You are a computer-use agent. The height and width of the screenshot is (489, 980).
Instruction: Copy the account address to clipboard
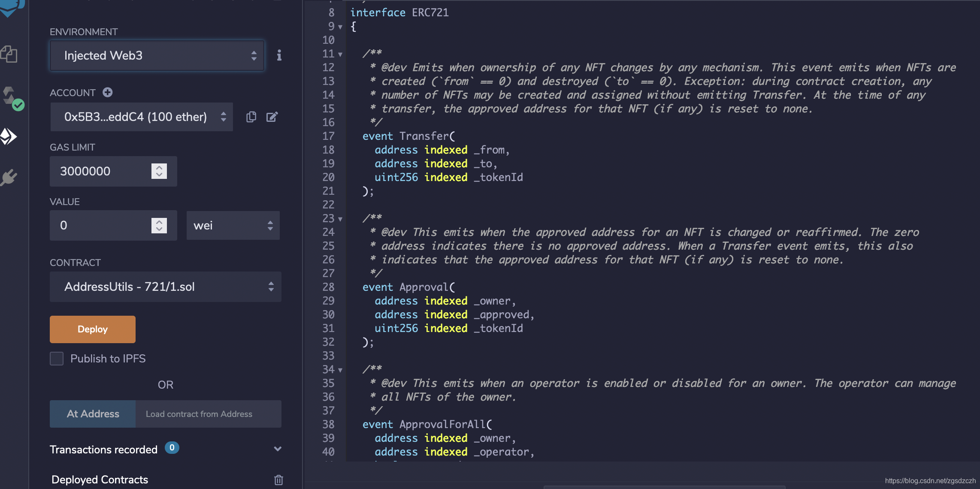(251, 117)
